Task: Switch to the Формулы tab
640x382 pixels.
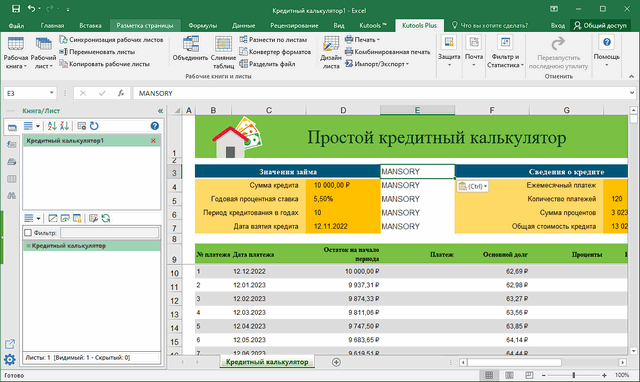Action: pos(202,25)
